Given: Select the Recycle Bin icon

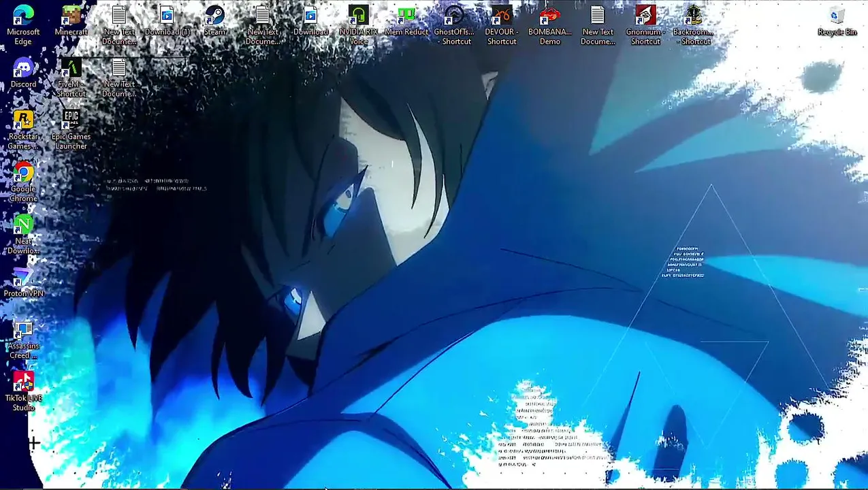Looking at the screenshot, I should coord(837,21).
